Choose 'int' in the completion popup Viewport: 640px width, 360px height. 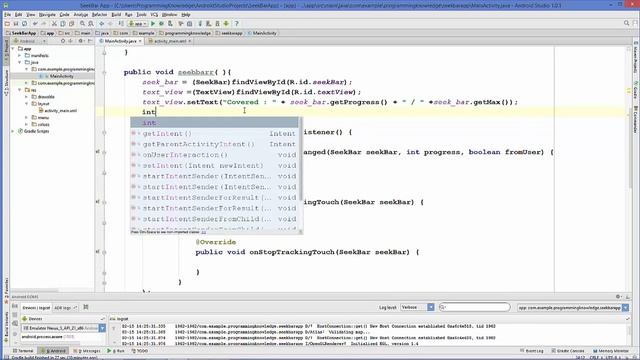(215, 123)
